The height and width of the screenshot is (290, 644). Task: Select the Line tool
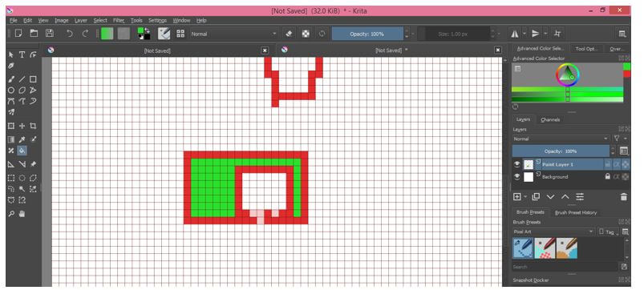point(22,79)
